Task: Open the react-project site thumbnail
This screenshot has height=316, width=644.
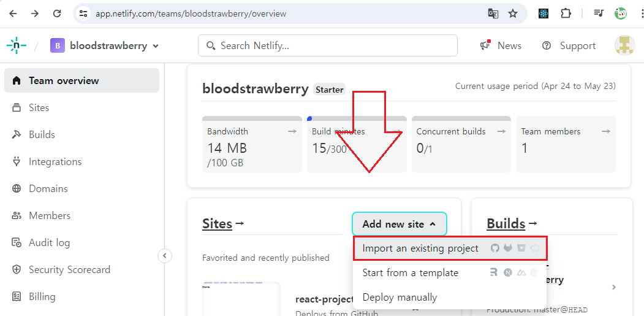Action: 241,299
